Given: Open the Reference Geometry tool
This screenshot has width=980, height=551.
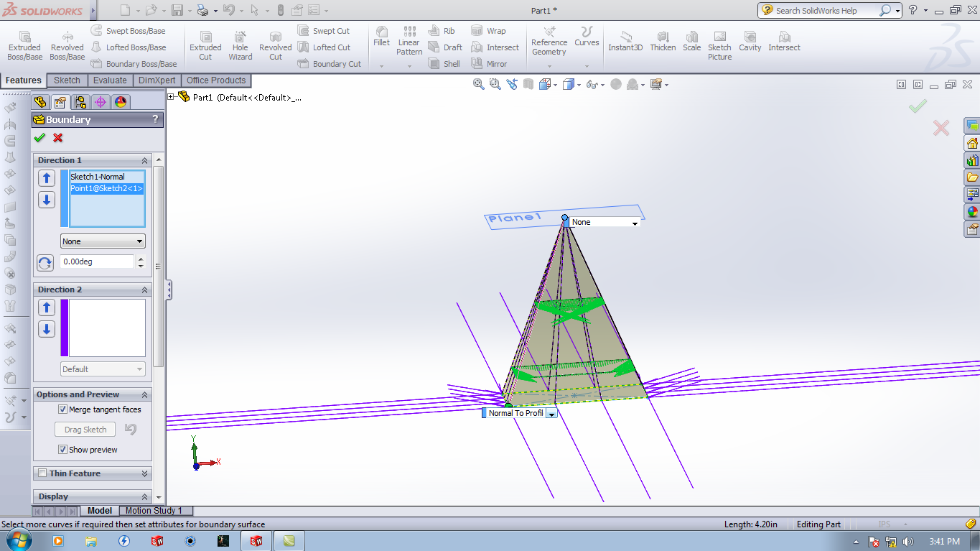Looking at the screenshot, I should pyautogui.click(x=549, y=41).
